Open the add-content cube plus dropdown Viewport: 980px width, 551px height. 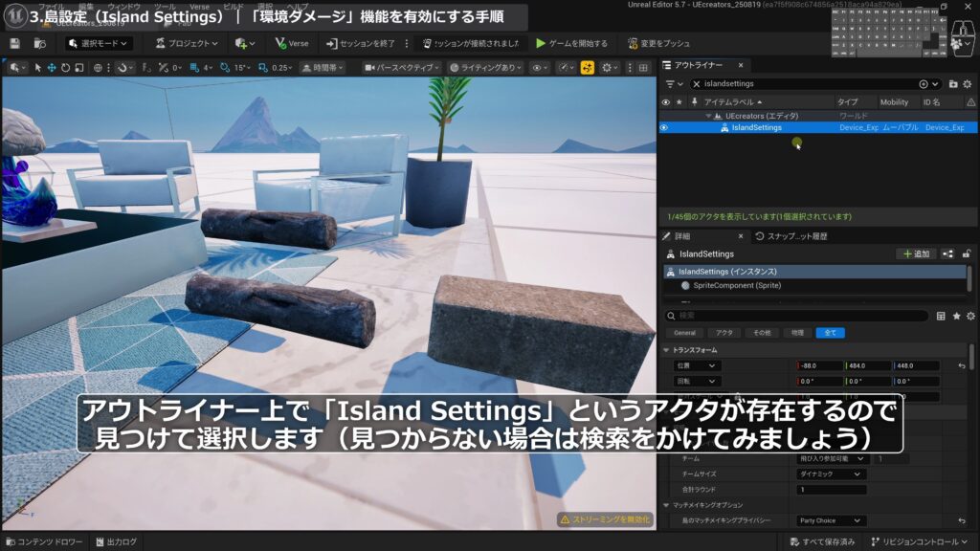244,43
